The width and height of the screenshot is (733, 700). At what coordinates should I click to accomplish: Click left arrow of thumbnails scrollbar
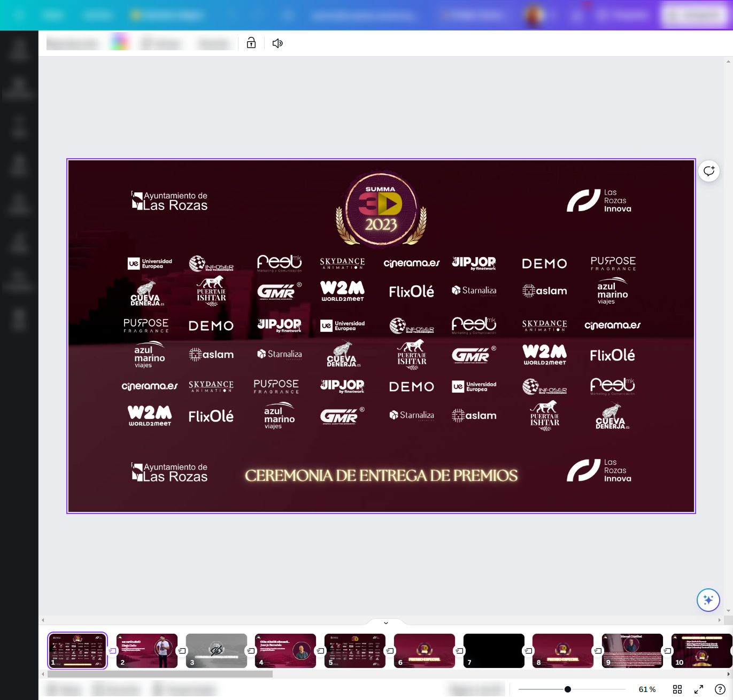coord(43,674)
